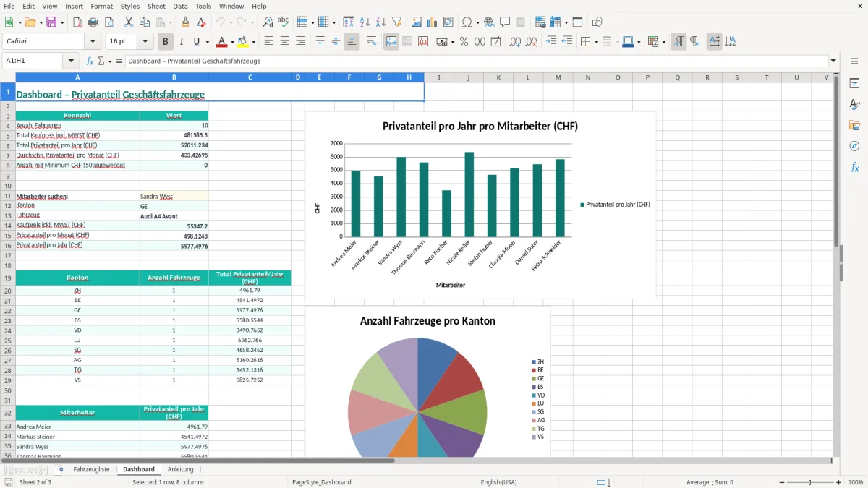Click zoom level 100% in status bar
The height and width of the screenshot is (488, 868).
point(855,482)
